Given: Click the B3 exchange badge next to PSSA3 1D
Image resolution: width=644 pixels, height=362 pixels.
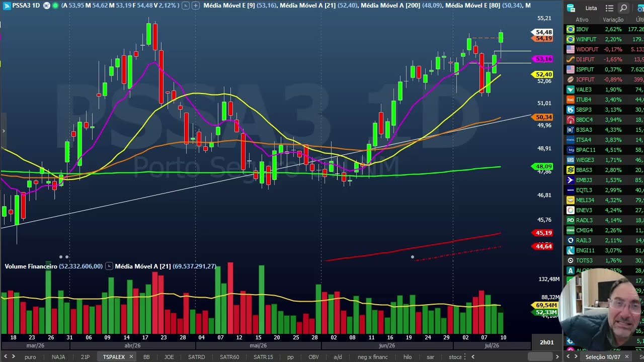Looking at the screenshot, I should pos(46,6).
